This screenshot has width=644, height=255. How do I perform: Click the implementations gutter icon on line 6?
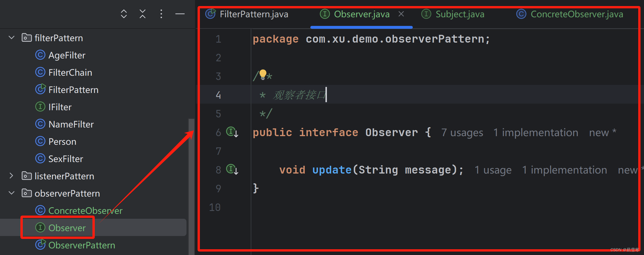pos(232,132)
